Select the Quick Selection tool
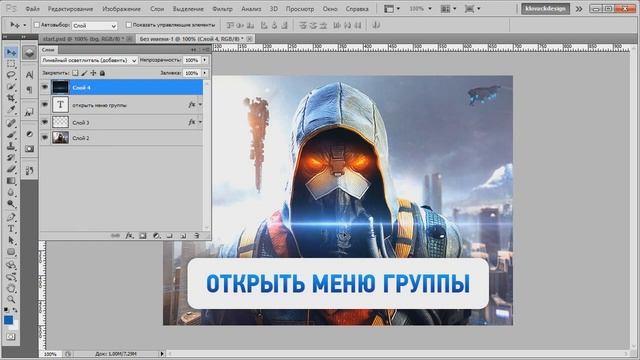The width and height of the screenshot is (640, 360). tap(11, 87)
